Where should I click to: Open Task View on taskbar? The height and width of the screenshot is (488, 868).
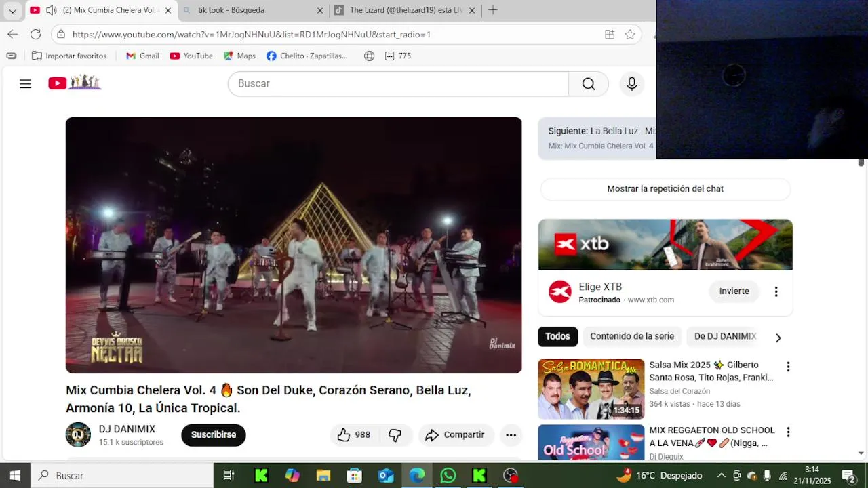(229, 475)
